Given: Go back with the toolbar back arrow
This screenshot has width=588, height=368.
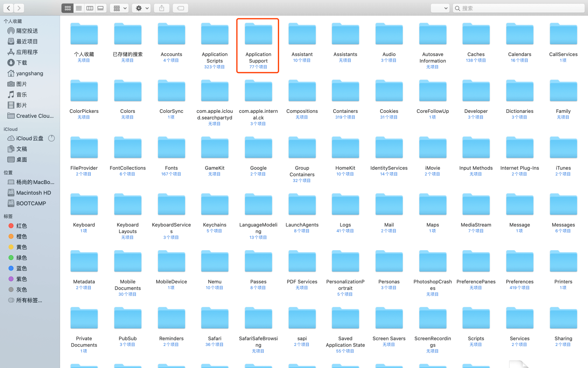Looking at the screenshot, I should [x=8, y=8].
